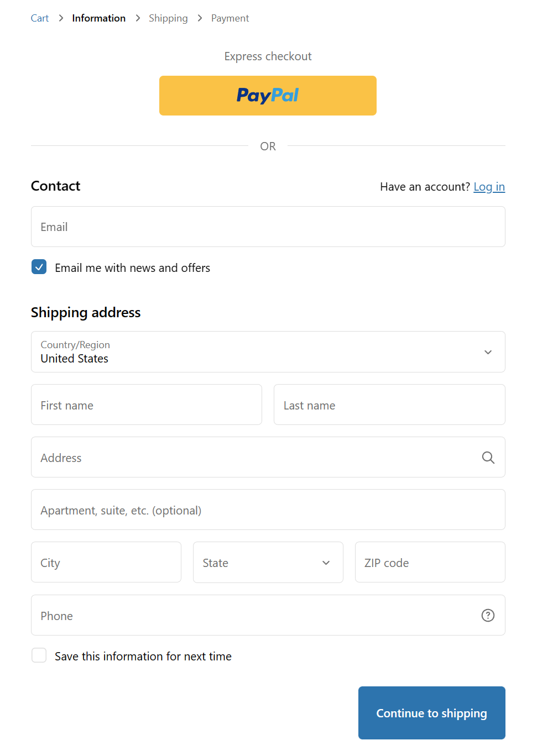
Task: Select the Information breadcrumb step
Action: pyautogui.click(x=99, y=18)
